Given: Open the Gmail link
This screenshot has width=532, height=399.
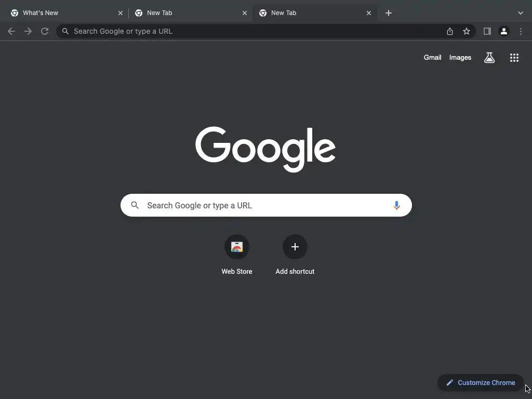Looking at the screenshot, I should pos(432,58).
